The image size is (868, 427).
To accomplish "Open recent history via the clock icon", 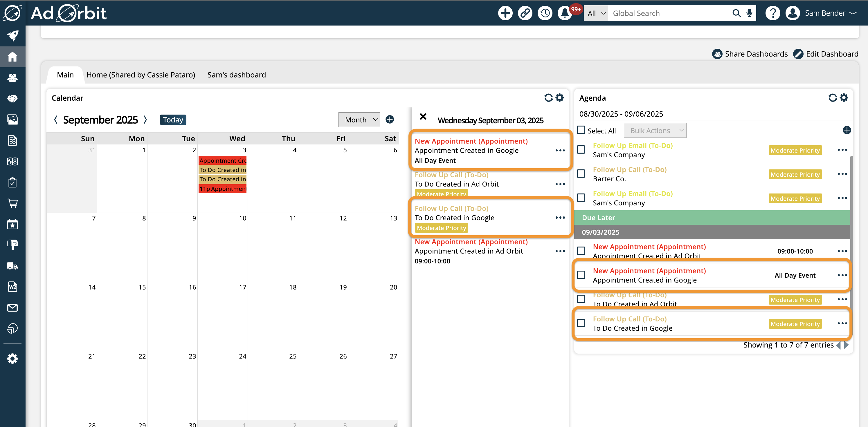I will coord(545,13).
